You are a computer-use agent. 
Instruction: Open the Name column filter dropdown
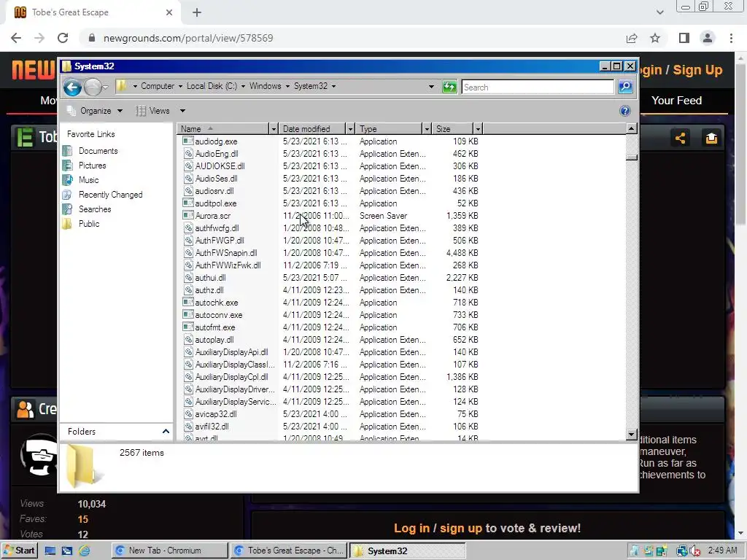click(274, 129)
